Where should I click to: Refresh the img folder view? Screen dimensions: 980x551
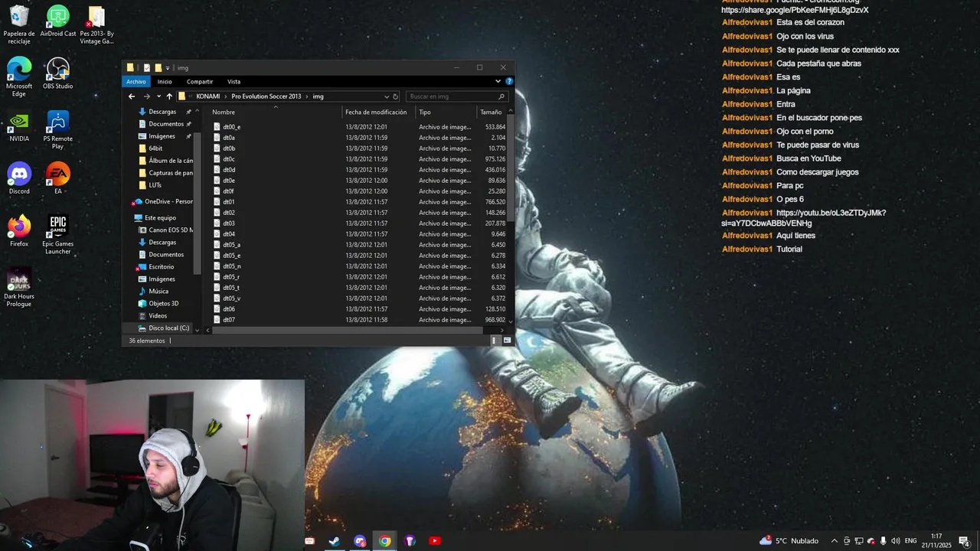click(x=396, y=96)
